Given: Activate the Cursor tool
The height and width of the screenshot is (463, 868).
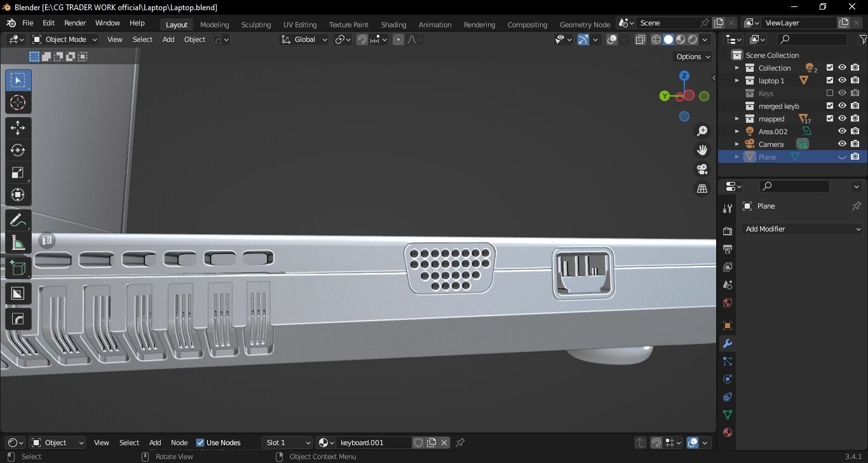Looking at the screenshot, I should (18, 102).
